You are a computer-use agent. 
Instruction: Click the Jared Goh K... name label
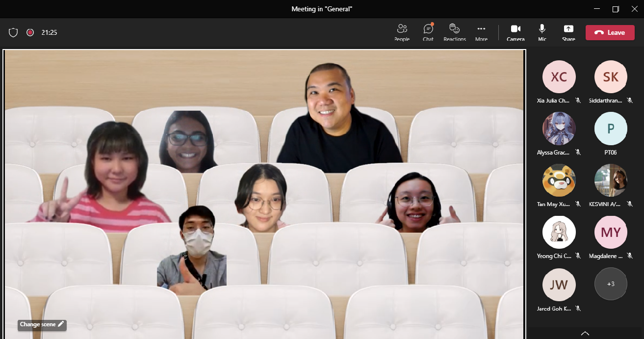click(553, 308)
